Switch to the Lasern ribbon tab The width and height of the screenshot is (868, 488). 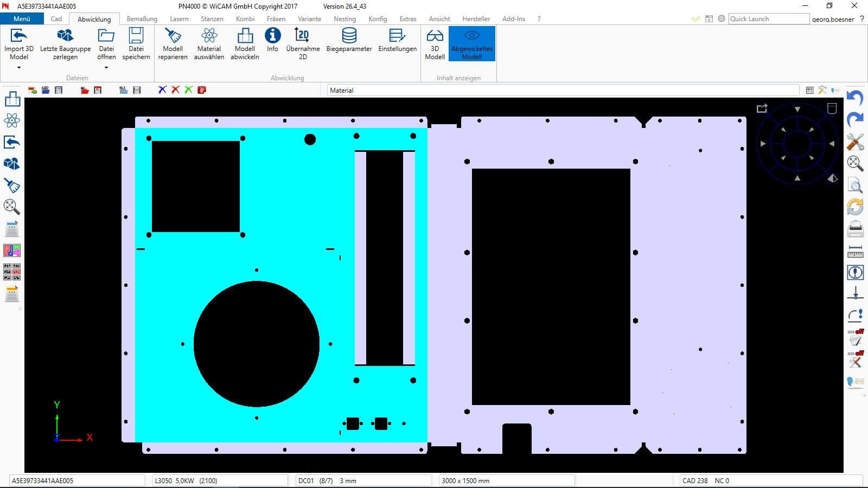pyautogui.click(x=179, y=19)
